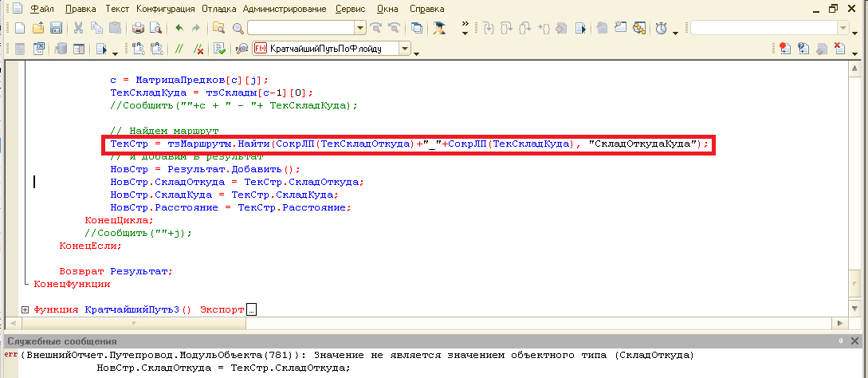The height and width of the screenshot is (378, 868).
Task: Click the horizontal scrollbar of code editor
Action: tap(426, 322)
